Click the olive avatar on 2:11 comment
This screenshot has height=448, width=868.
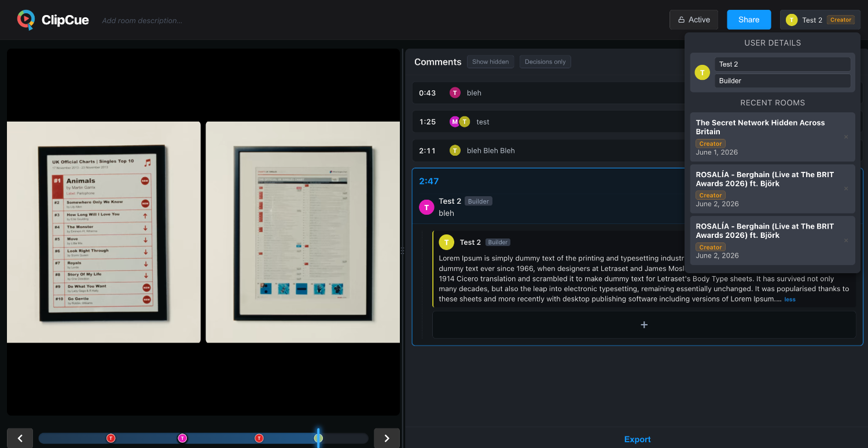(455, 150)
